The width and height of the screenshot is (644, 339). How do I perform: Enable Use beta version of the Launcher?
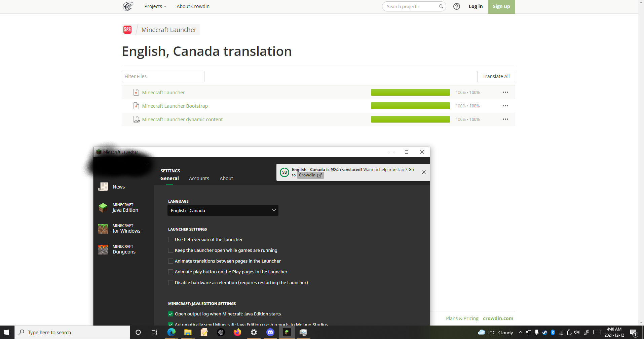pyautogui.click(x=171, y=240)
